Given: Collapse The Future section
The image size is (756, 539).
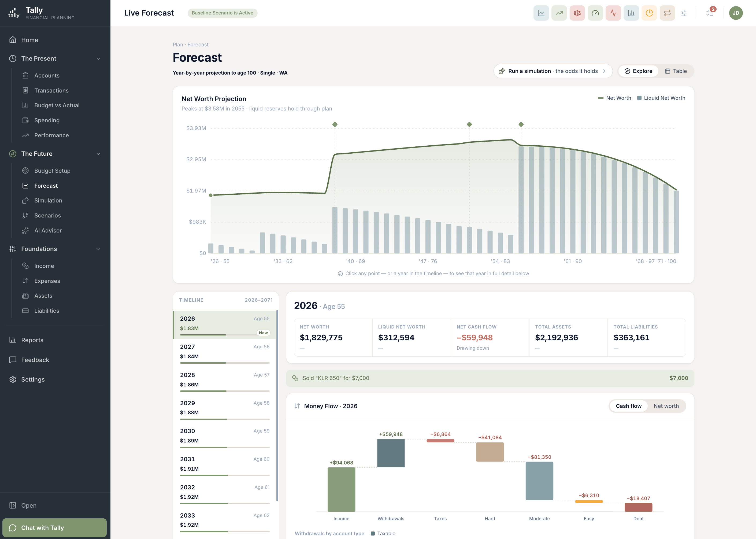Looking at the screenshot, I should click(55, 154).
